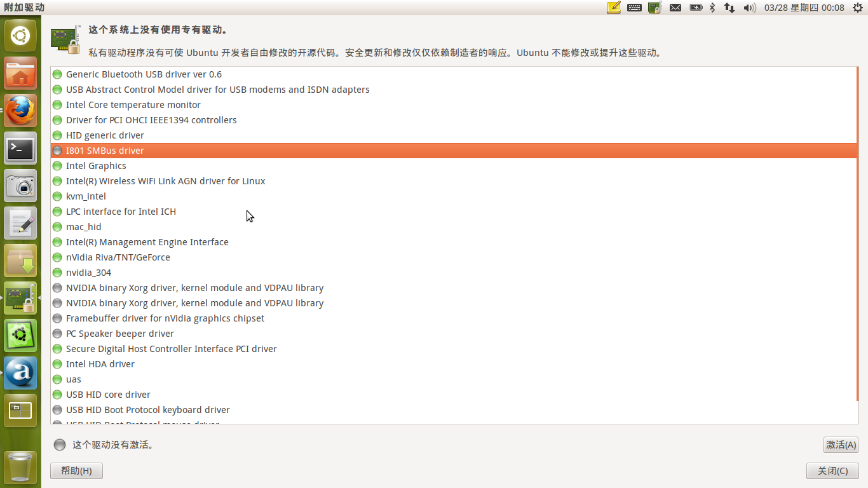Click the green status icon for Intel Graphics

click(x=57, y=166)
